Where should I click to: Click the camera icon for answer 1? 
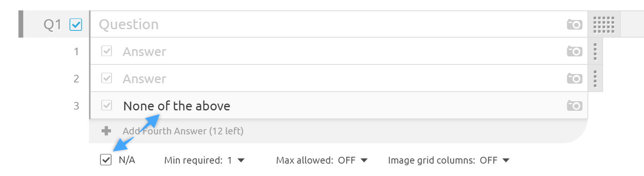click(574, 52)
